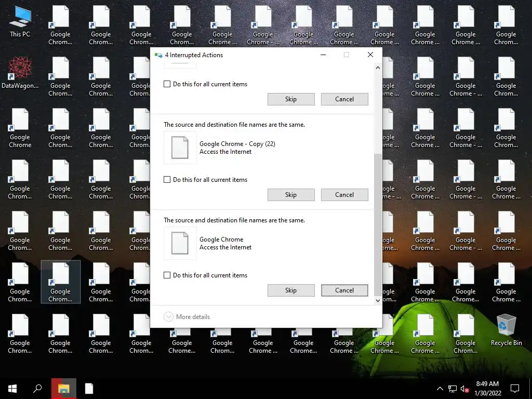Image resolution: width=532 pixels, height=399 pixels.
Task: Cancel the Google Chrome - Copy (22) action
Action: point(344,195)
